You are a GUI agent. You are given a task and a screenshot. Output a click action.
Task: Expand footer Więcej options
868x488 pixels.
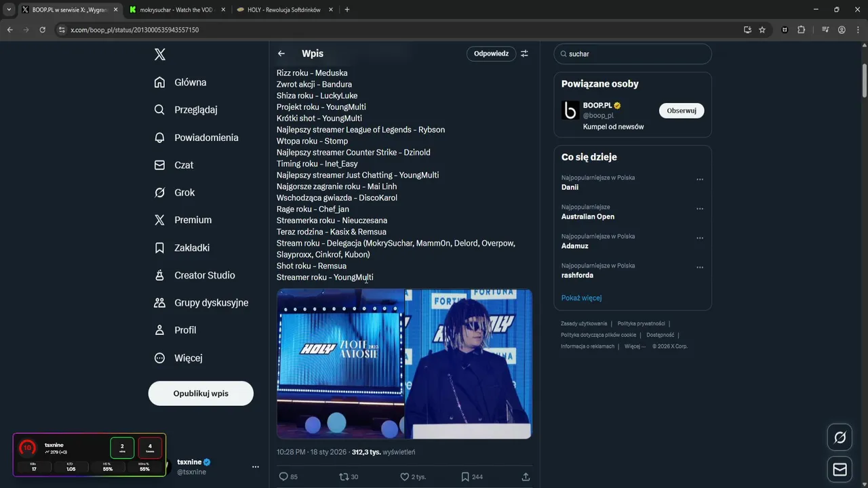coord(635,346)
